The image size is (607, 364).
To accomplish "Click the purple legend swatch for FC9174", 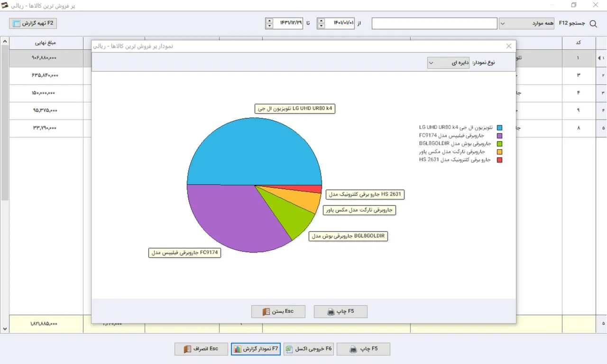I will click(499, 136).
